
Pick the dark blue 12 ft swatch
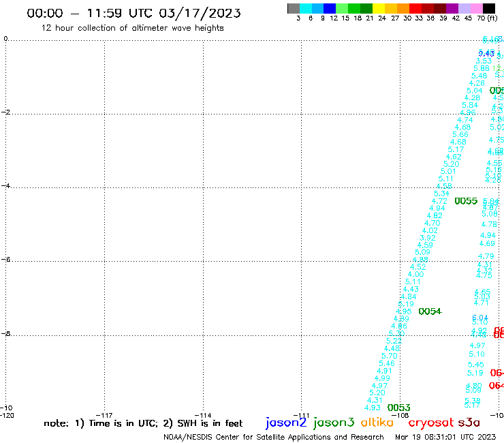point(330,8)
